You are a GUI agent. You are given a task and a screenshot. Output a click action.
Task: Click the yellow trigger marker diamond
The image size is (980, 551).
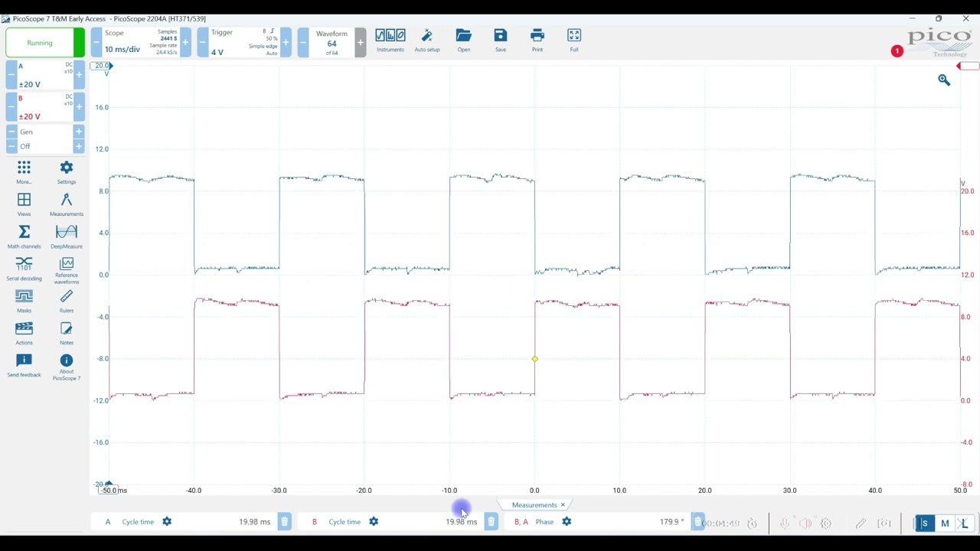point(534,358)
